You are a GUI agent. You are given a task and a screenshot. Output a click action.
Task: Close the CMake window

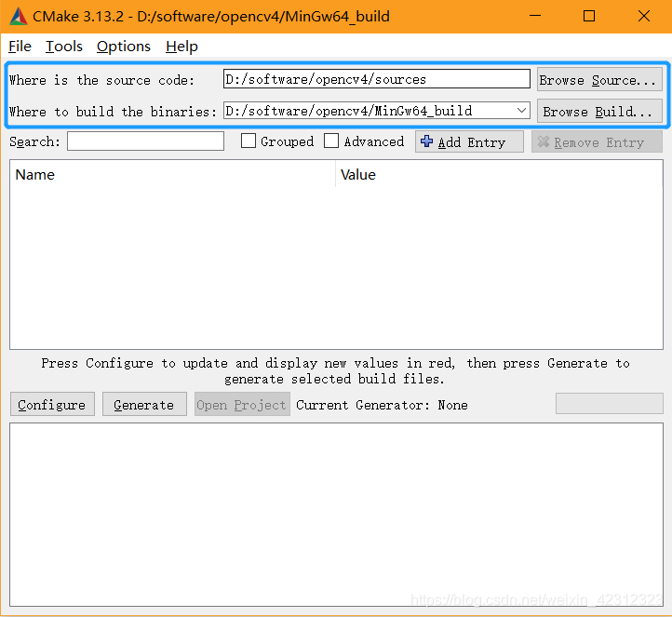coord(644,16)
